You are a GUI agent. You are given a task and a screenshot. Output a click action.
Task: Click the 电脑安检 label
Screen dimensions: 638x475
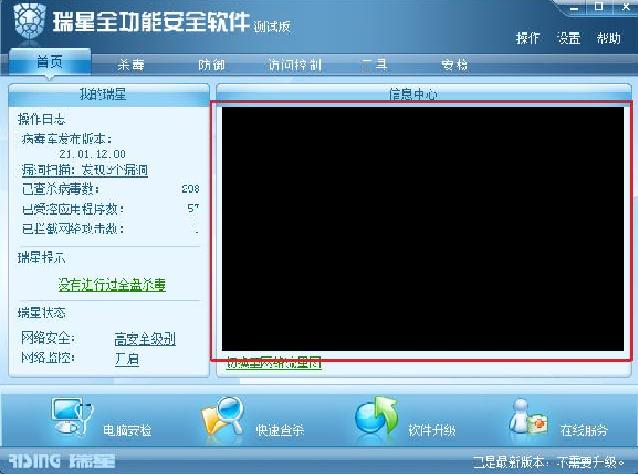127,430
